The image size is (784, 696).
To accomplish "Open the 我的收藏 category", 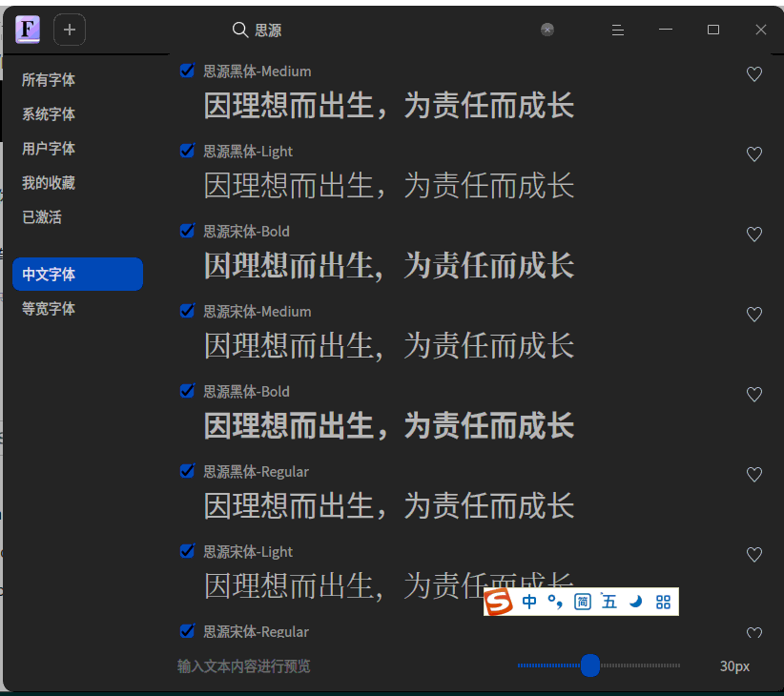I will click(49, 183).
